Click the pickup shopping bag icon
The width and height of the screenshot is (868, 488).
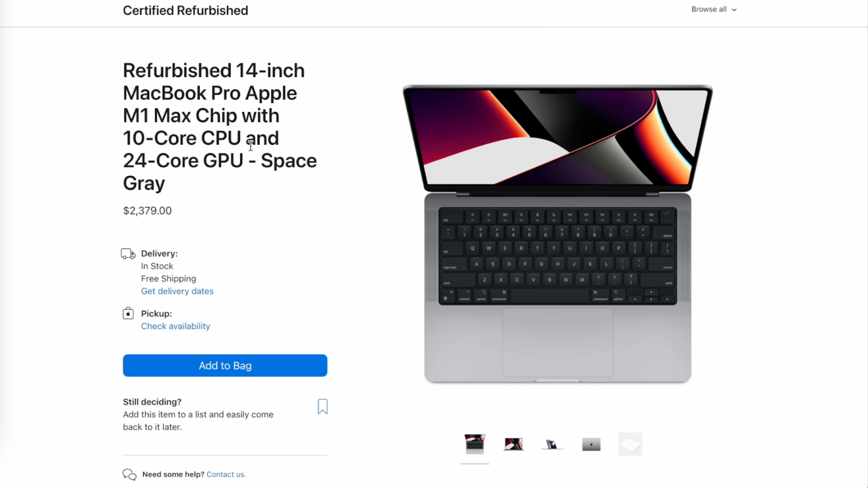coord(128,313)
